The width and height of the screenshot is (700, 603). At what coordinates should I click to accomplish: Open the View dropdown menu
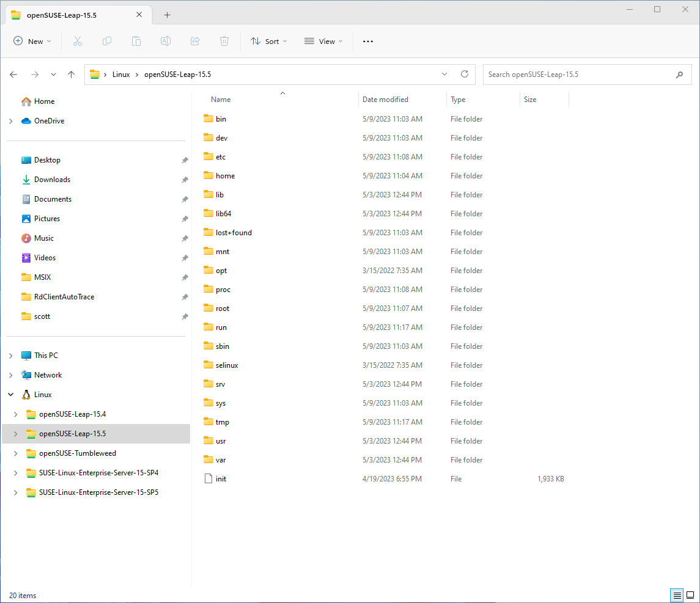[323, 41]
